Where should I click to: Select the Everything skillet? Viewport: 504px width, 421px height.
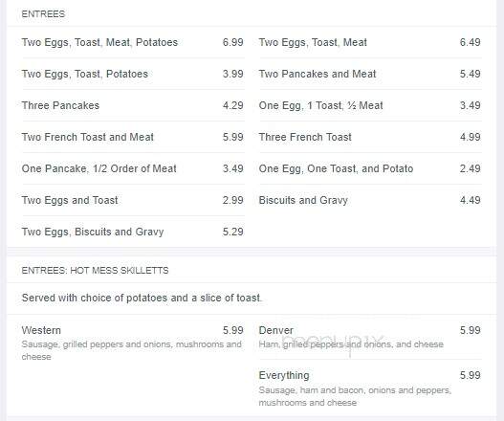pos(370,388)
